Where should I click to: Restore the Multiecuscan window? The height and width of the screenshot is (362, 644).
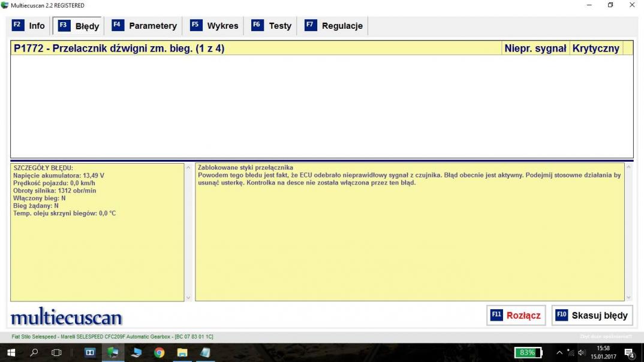coord(610,5)
